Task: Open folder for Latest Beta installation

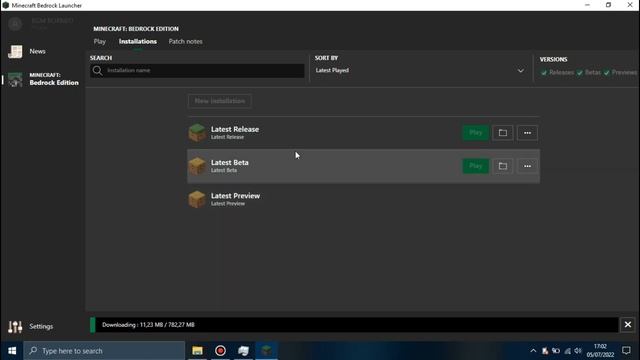Action: click(x=502, y=166)
